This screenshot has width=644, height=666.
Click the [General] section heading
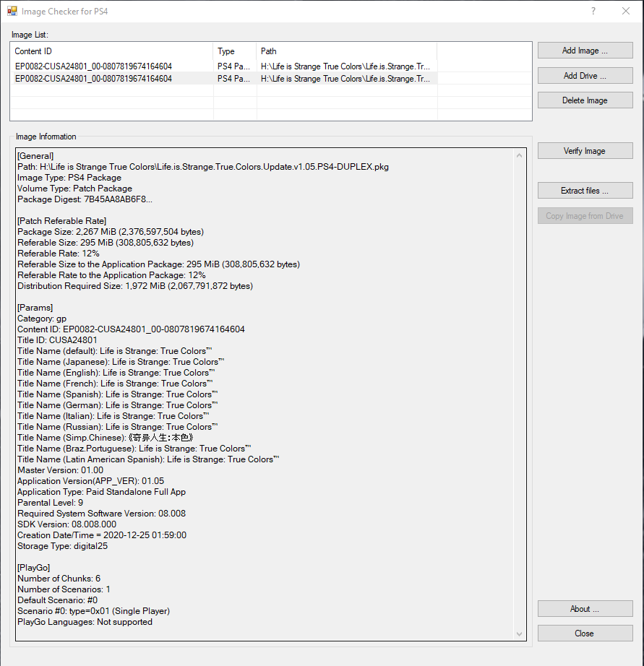pyautogui.click(x=35, y=156)
